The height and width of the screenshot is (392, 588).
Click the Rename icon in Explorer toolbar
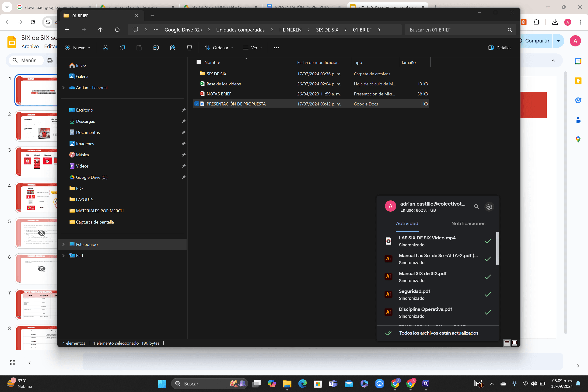tap(155, 48)
